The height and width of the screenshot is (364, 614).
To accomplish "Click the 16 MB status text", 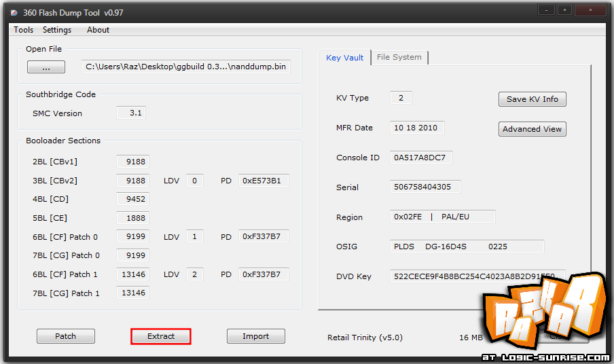I will pyautogui.click(x=471, y=338).
